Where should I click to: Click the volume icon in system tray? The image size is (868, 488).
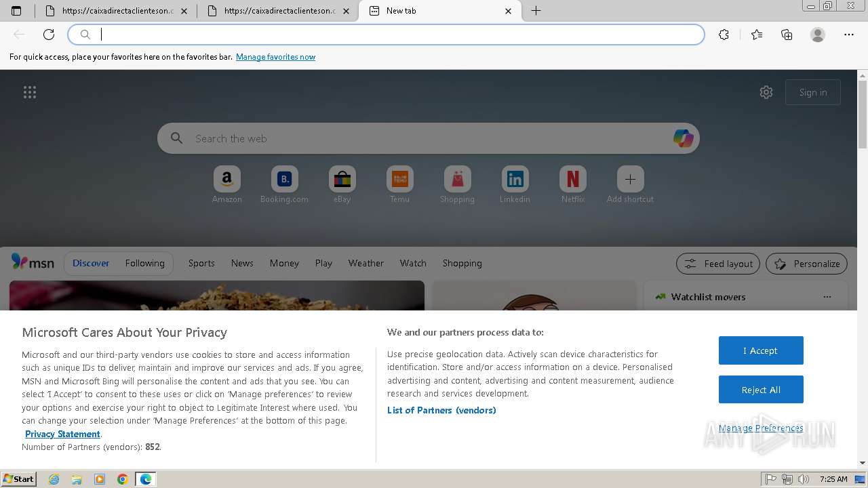pos(803,479)
